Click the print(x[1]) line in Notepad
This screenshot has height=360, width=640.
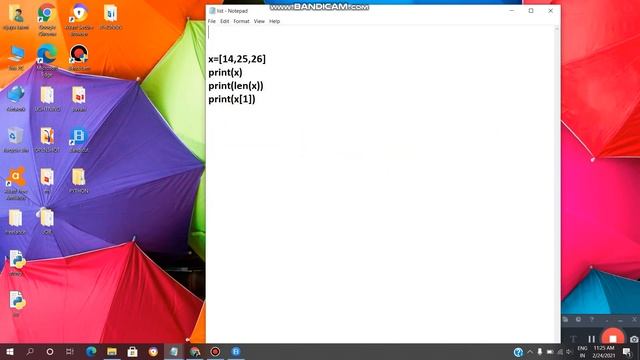tap(232, 99)
